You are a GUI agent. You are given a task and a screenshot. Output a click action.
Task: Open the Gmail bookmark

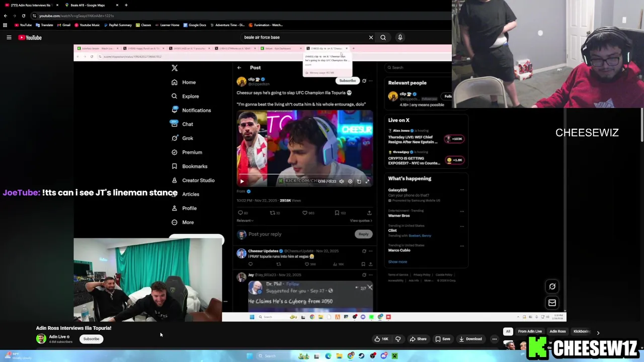coord(63,25)
